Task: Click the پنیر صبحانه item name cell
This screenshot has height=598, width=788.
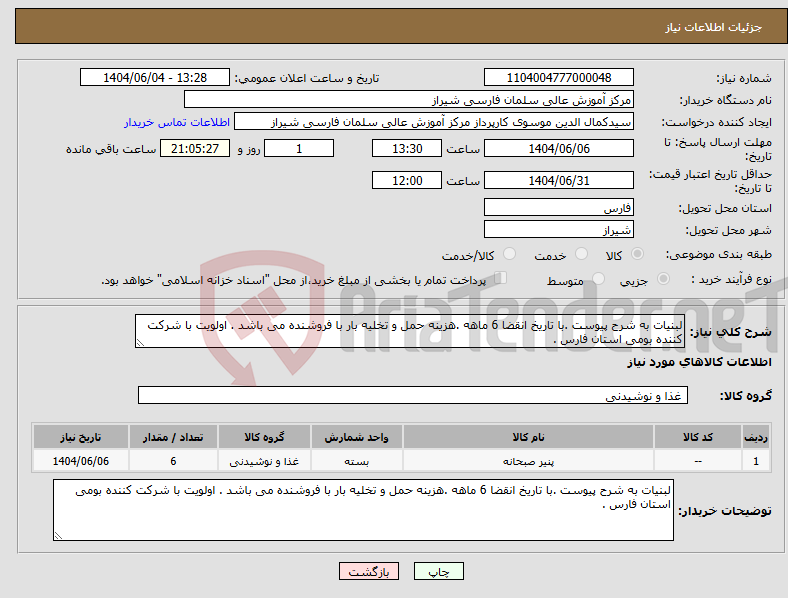Action: pyautogui.click(x=528, y=461)
